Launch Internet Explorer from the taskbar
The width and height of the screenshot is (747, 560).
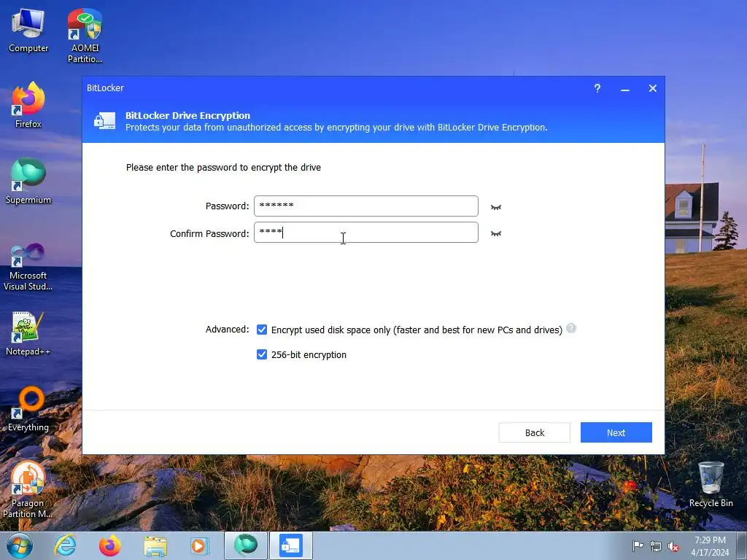65,545
